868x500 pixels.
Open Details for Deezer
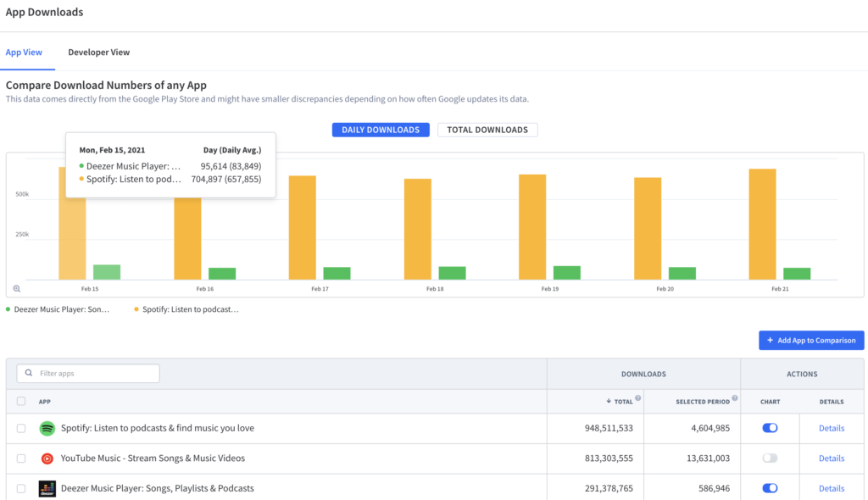click(832, 488)
